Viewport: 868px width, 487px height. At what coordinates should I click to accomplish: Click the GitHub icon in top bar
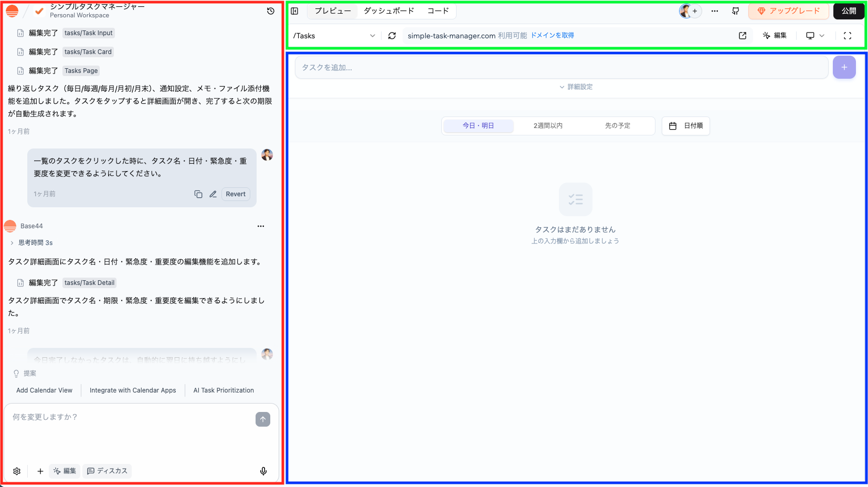click(735, 11)
